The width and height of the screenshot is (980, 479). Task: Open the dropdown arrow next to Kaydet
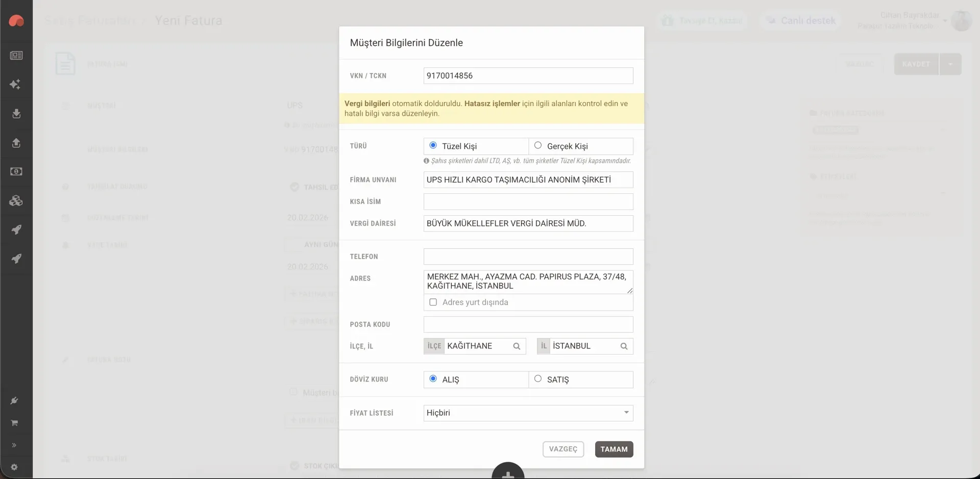[950, 64]
